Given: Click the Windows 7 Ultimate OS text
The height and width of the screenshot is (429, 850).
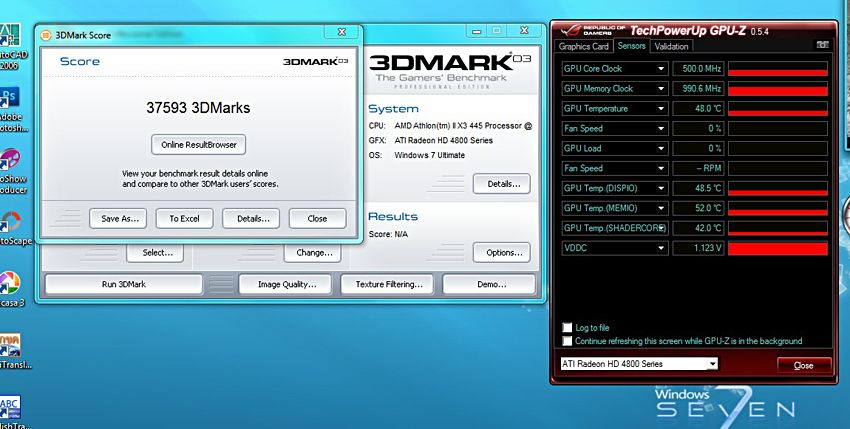Looking at the screenshot, I should [x=429, y=155].
